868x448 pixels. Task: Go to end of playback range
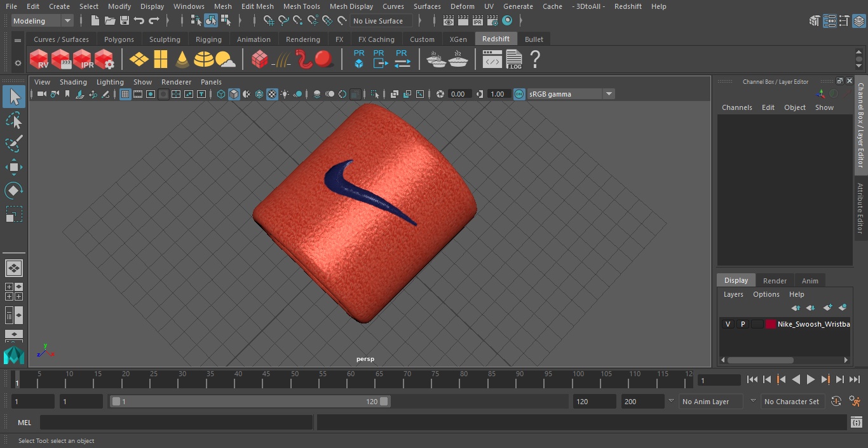tap(855, 379)
